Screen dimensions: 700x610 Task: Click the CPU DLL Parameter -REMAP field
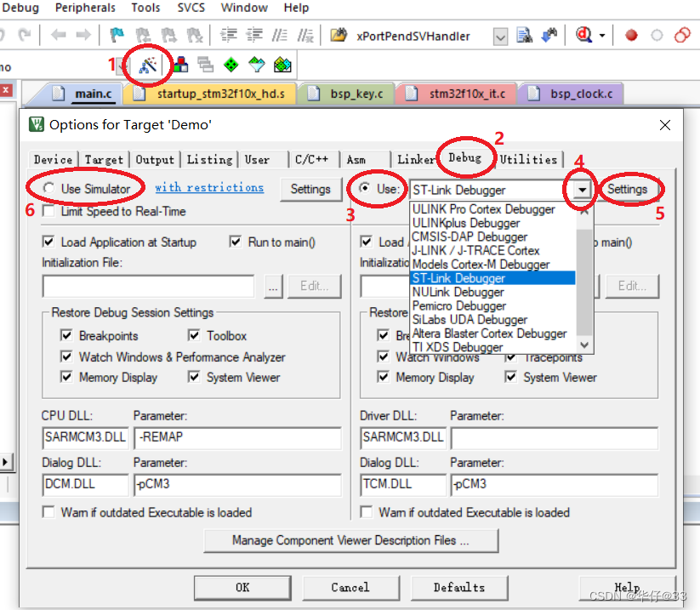238,437
